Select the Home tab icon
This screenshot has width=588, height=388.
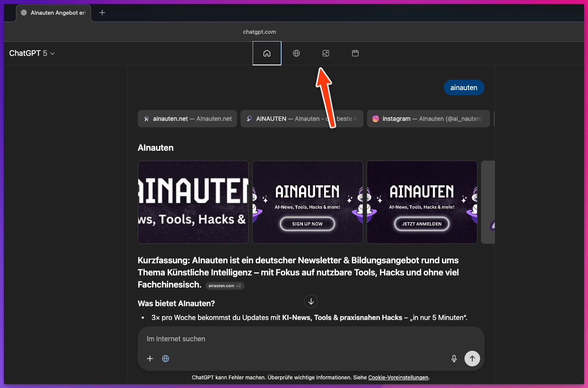[x=267, y=53]
